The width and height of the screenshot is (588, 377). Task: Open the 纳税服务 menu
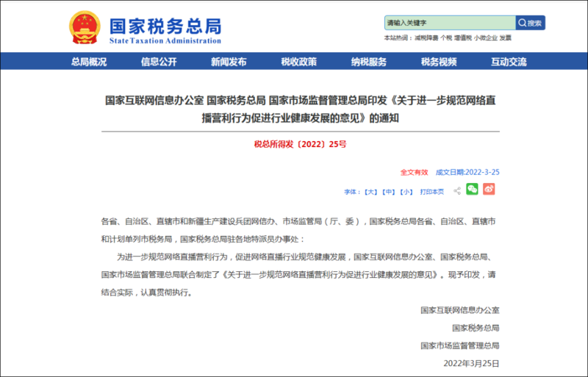(369, 62)
